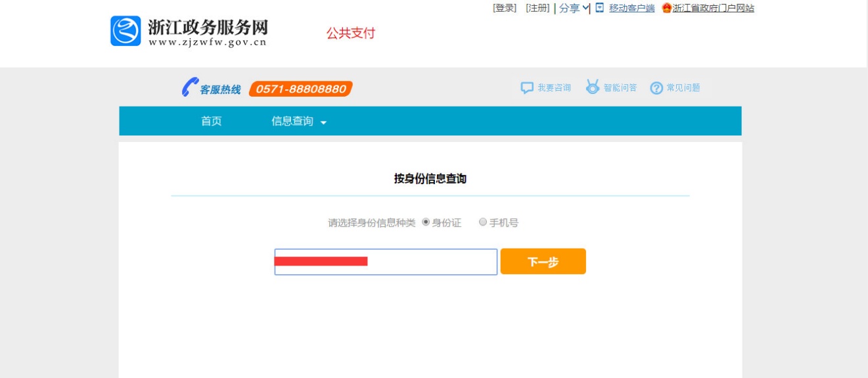The height and width of the screenshot is (378, 868).
Task: Click the www.zjzwfw.gov.cn address text
Action: [208, 43]
